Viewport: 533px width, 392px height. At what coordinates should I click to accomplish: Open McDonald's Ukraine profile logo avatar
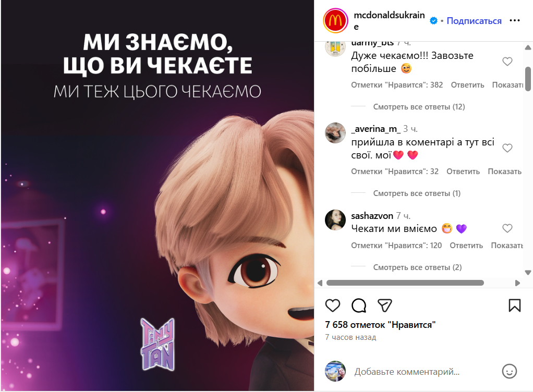point(335,21)
